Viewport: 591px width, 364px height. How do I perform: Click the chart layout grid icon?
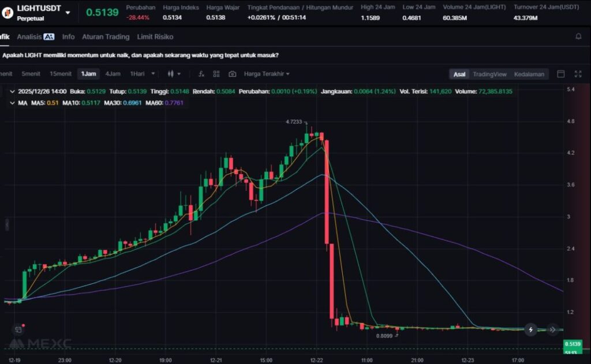pyautogui.click(x=216, y=74)
